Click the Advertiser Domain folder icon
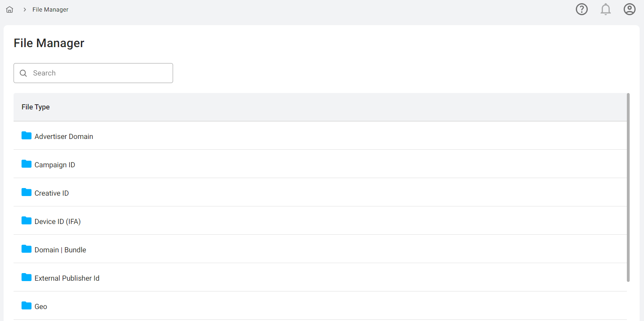Viewport: 644px width, 321px height. 26,136
